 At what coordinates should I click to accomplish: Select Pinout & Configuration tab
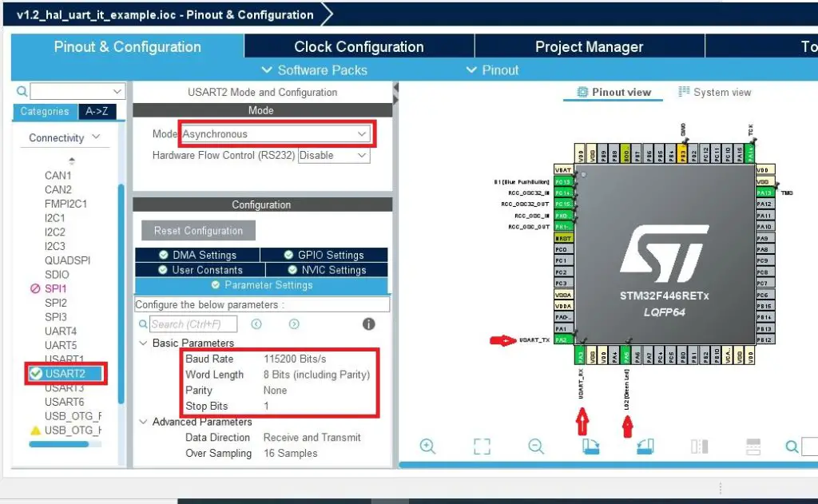coord(127,46)
